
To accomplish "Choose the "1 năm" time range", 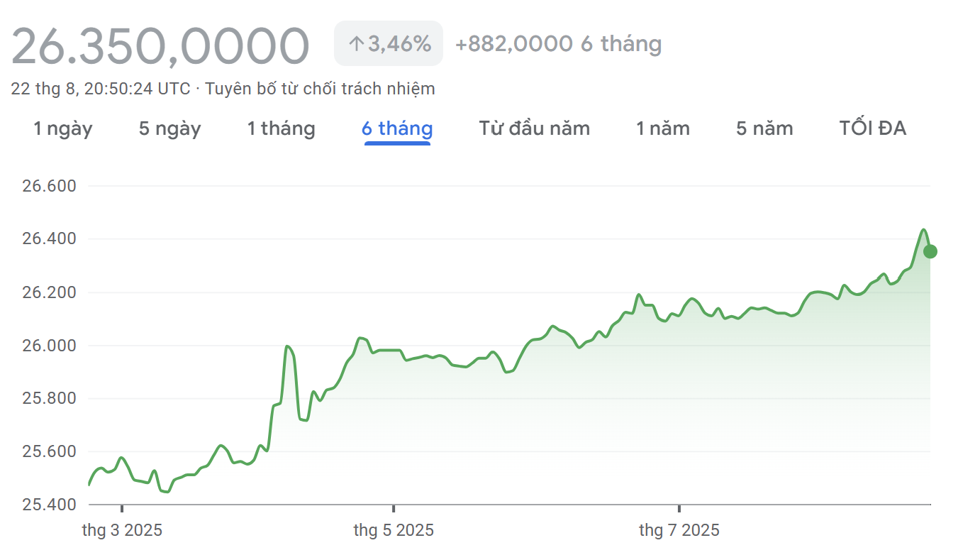I will (x=662, y=128).
